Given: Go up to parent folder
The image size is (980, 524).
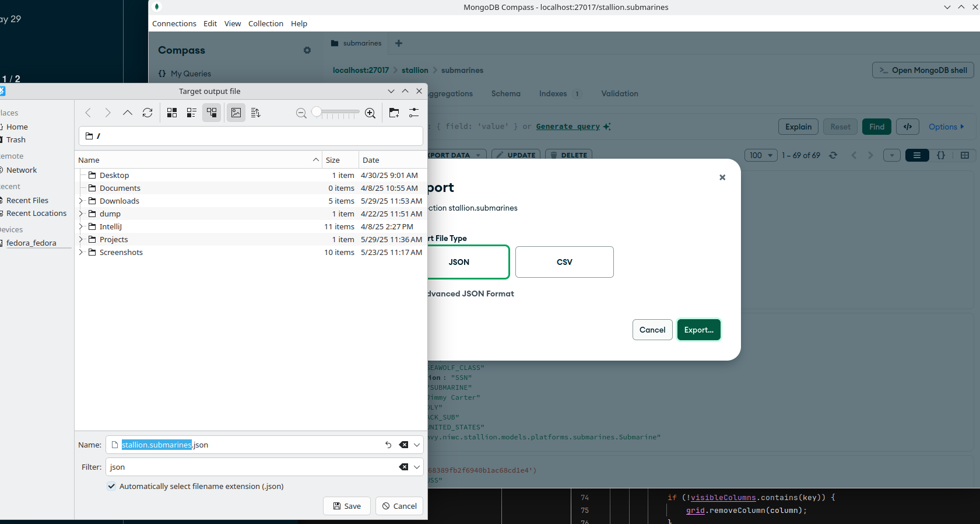Looking at the screenshot, I should pos(127,113).
